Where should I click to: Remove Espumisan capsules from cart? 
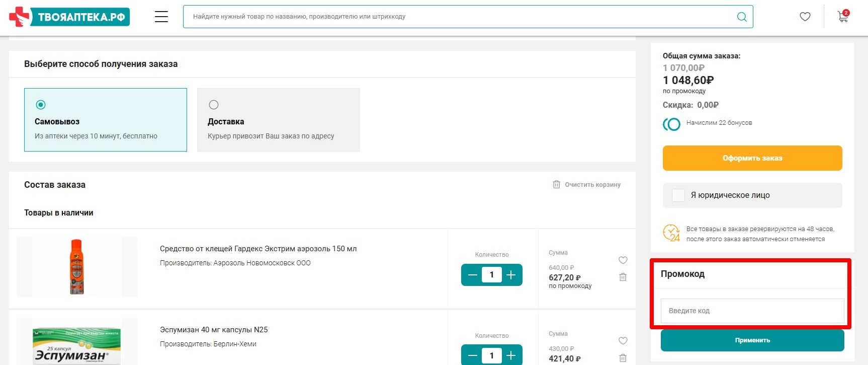(623, 358)
